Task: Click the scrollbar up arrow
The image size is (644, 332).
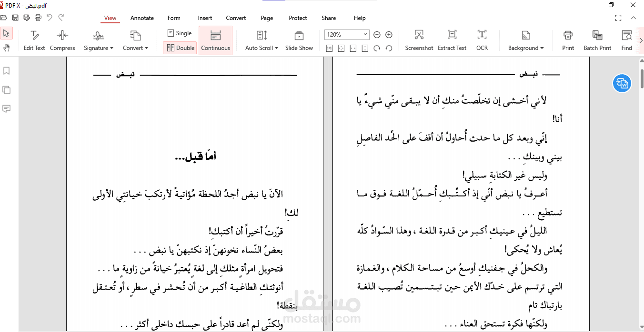Action: point(642,60)
